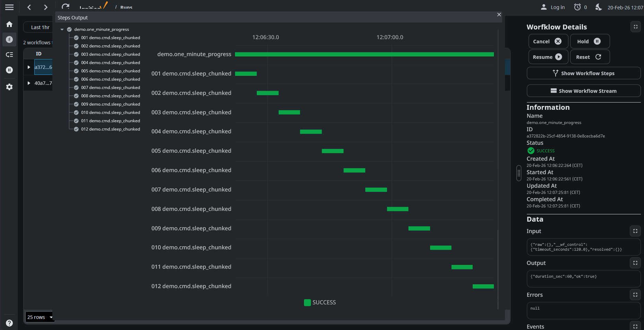Screen dimensions: 644x330
Task: Refresh the page with reload icon
Action: 65,7
